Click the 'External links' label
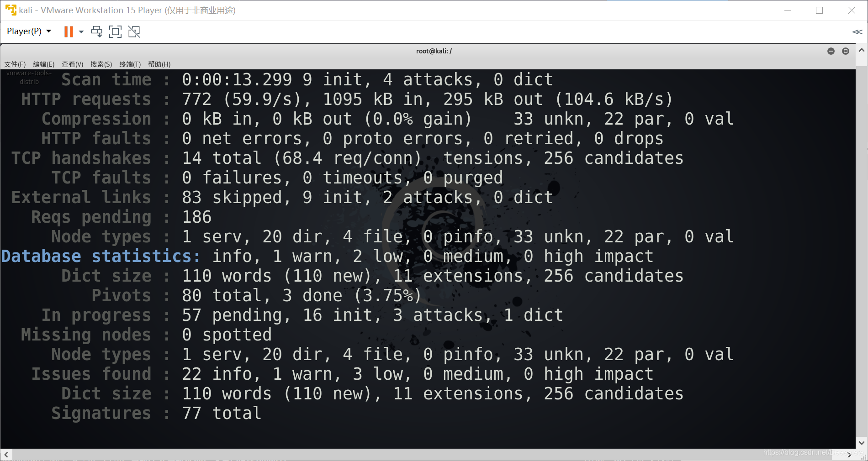868x461 pixels. pos(81,197)
